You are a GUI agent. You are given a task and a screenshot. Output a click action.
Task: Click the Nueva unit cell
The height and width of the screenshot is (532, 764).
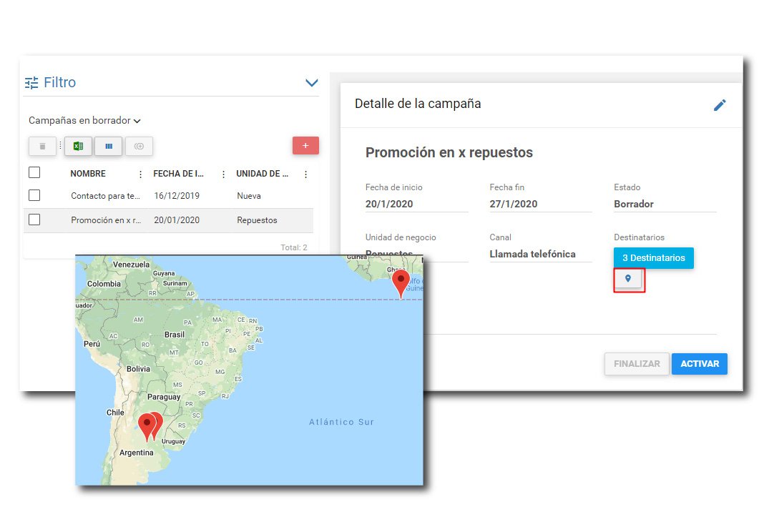click(249, 196)
